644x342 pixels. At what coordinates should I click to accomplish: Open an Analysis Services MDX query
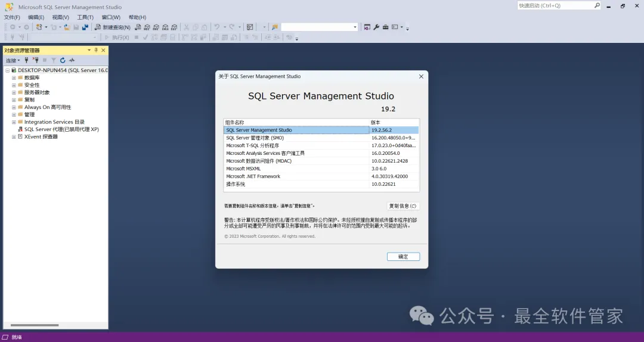pyautogui.click(x=147, y=27)
